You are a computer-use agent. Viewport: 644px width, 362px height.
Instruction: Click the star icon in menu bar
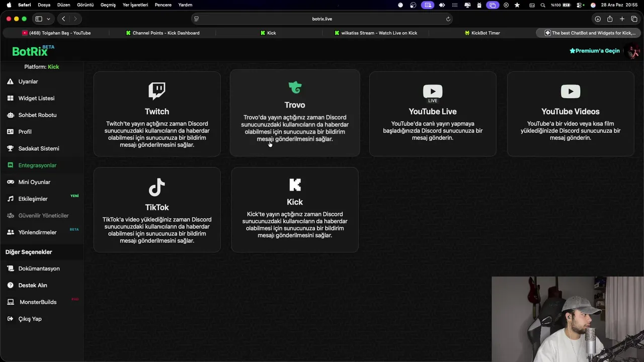click(x=517, y=5)
